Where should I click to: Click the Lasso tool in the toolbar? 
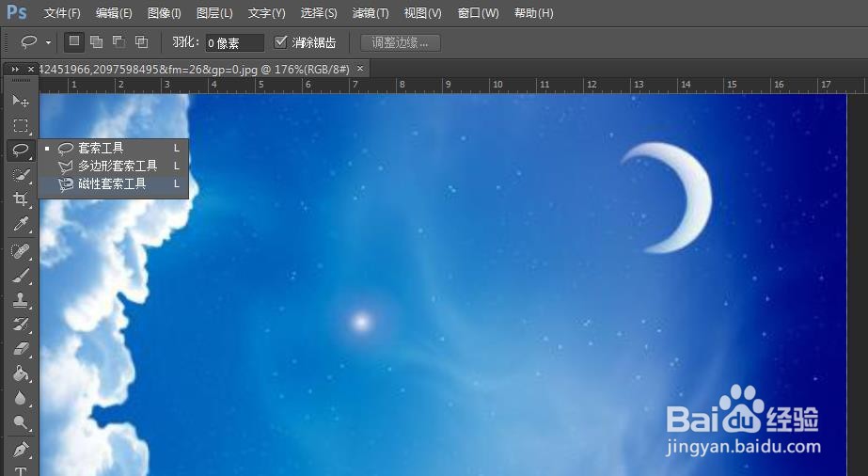21,150
